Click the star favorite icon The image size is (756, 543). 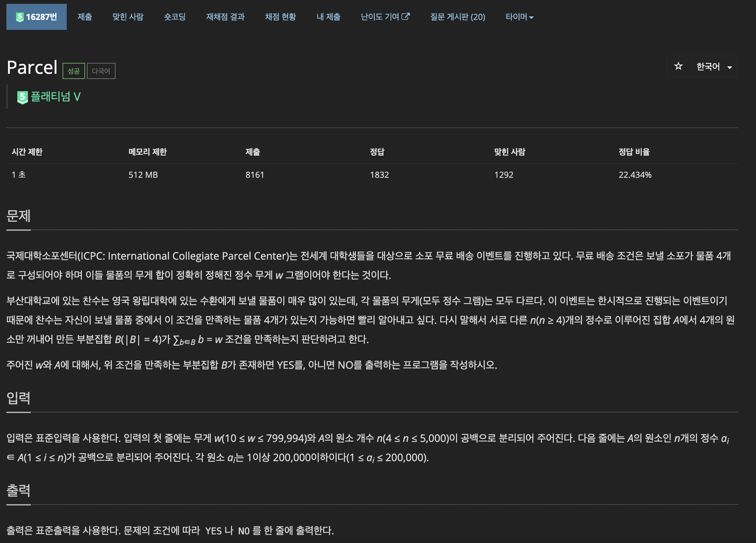pos(678,66)
